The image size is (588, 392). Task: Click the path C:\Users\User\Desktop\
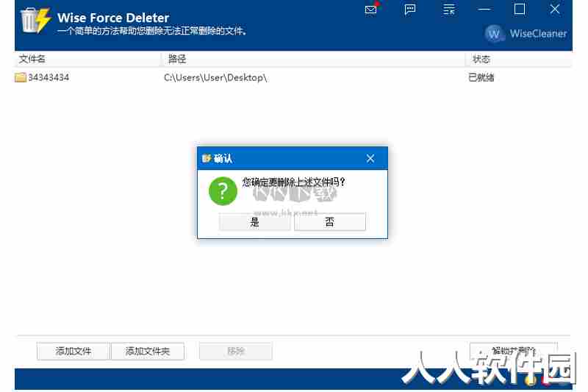click(x=215, y=78)
